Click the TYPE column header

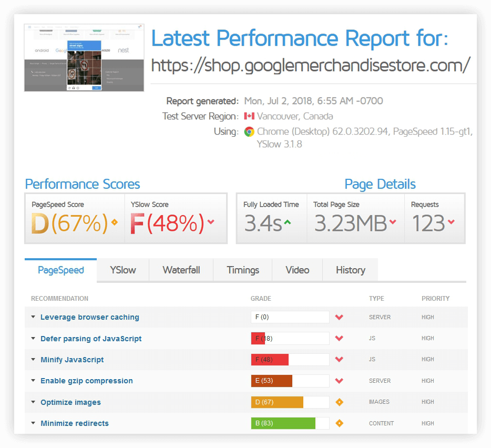point(376,299)
